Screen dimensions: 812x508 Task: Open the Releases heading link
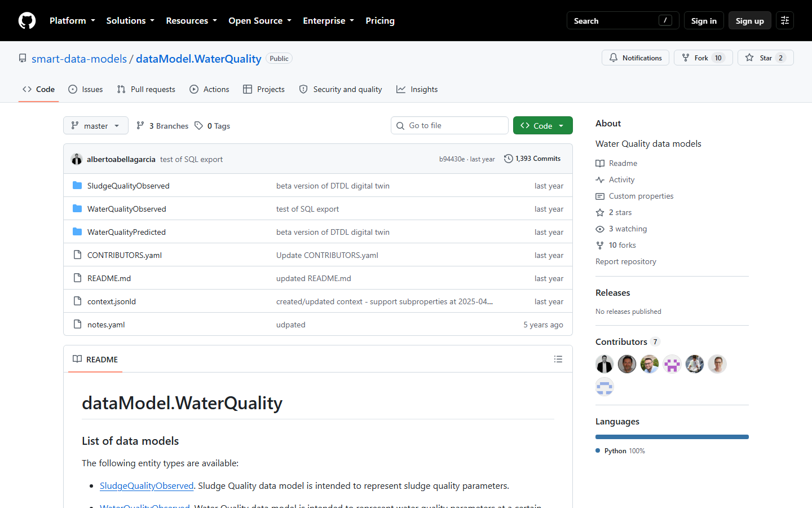click(x=613, y=292)
